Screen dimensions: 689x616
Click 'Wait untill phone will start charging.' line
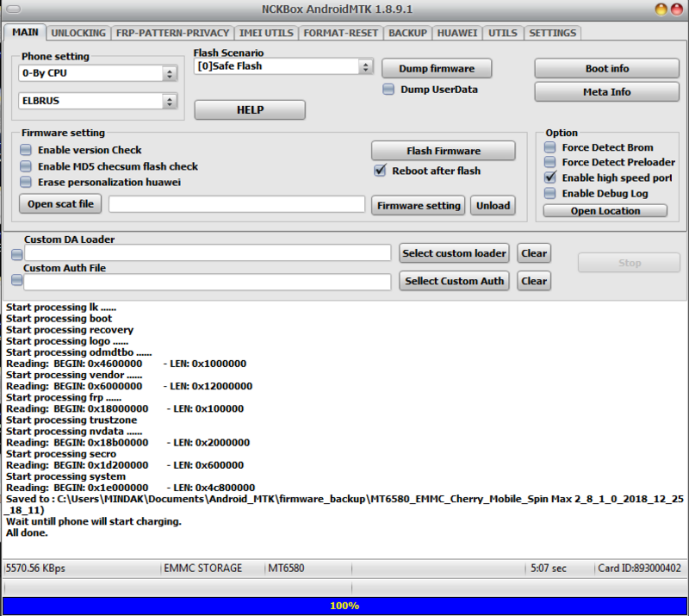pyautogui.click(x=94, y=522)
